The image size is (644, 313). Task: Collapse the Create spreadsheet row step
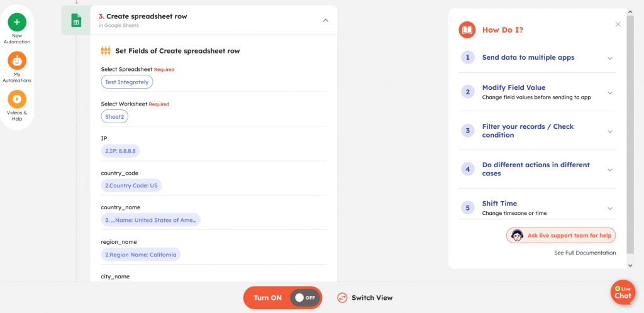point(325,20)
